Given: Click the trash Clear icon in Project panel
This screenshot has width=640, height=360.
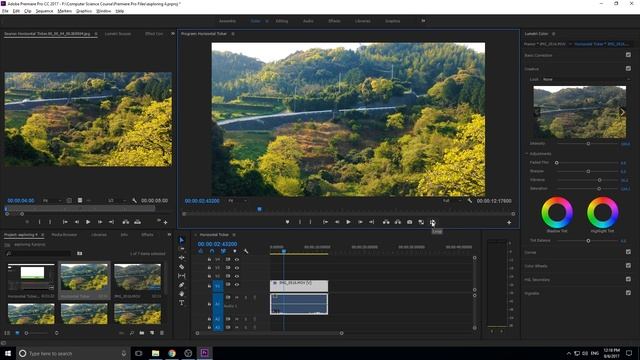Looking at the screenshot, I should coord(162,333).
